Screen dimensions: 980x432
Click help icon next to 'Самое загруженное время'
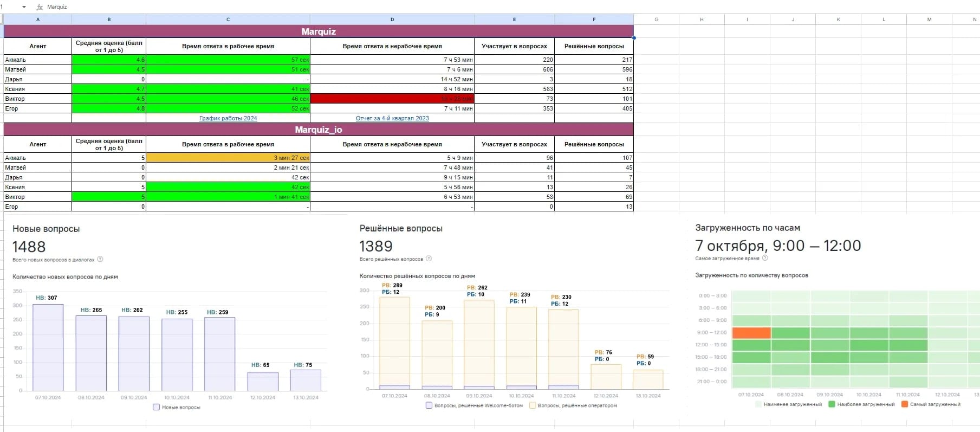[x=765, y=259]
